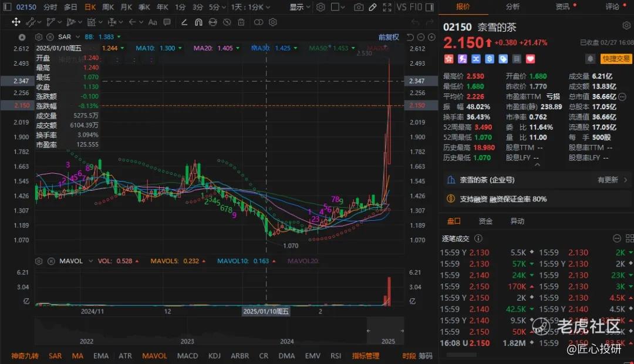634x364 pixels.
Task: Toggle the magnet snap tool
Action: [198, 22]
